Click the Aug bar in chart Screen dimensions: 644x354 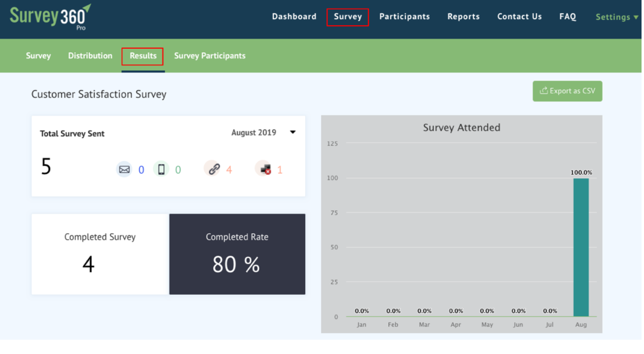tap(581, 248)
